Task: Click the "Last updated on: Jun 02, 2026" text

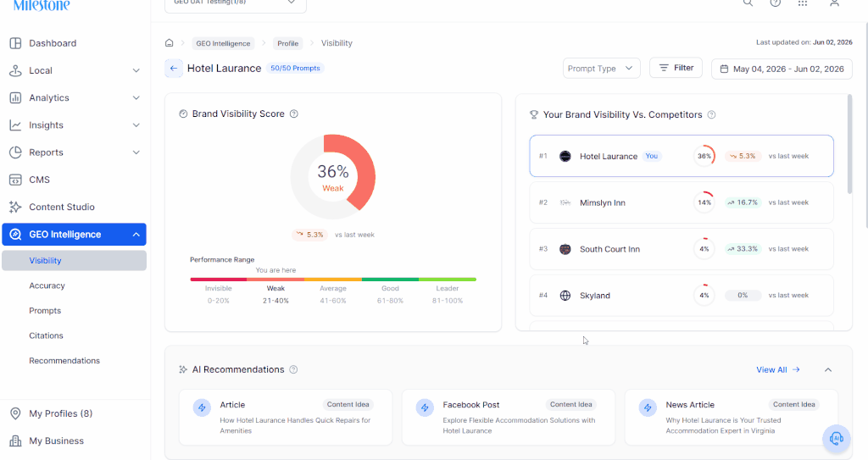Action: pyautogui.click(x=804, y=42)
